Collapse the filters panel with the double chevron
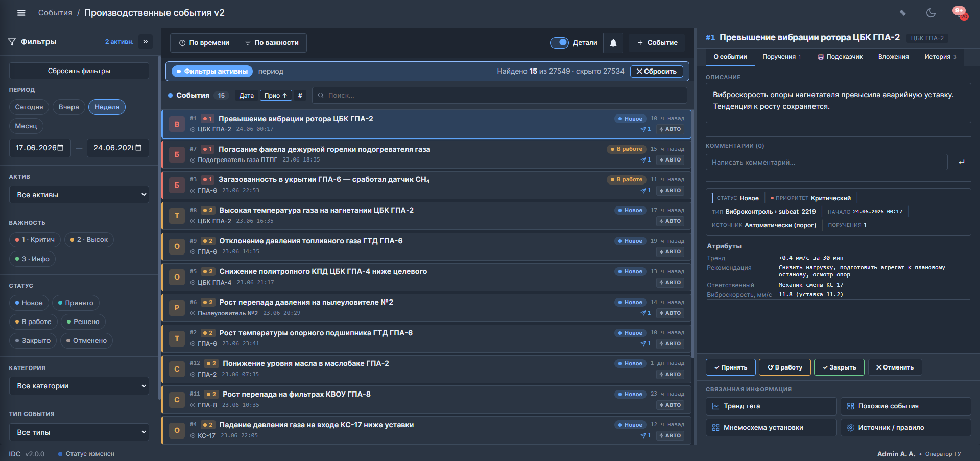This screenshot has width=980, height=461. click(146, 42)
